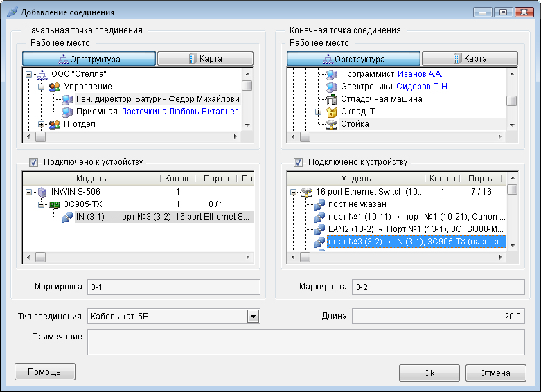The height and width of the screenshot is (392, 541).
Task: Click the Отладочная машина desk icon
Action: pyautogui.click(x=332, y=99)
